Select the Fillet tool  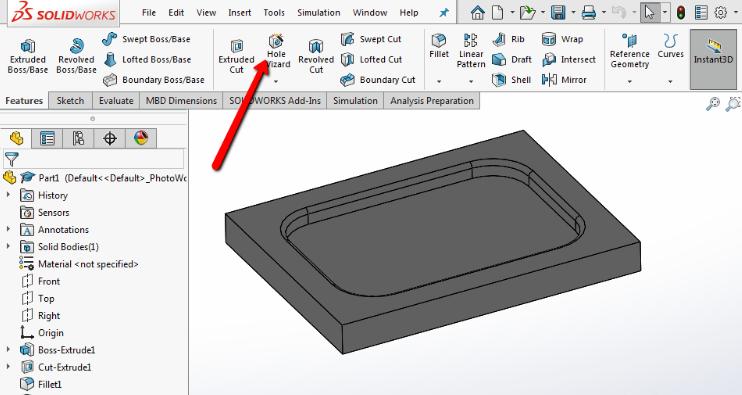pyautogui.click(x=439, y=46)
